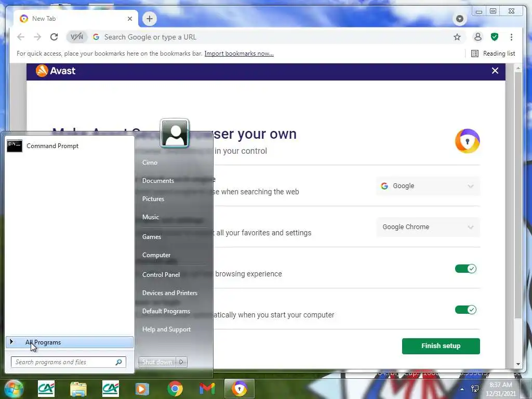This screenshot has height=399, width=532.
Task: Open Music from Start menu
Action: pos(150,217)
